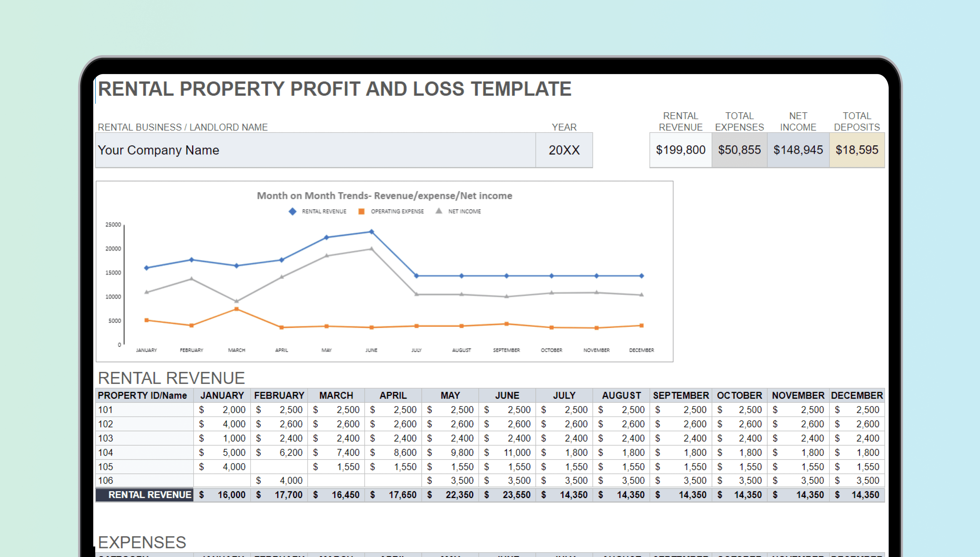
Task: Select the JULY column header in the revenue table
Action: (x=564, y=395)
